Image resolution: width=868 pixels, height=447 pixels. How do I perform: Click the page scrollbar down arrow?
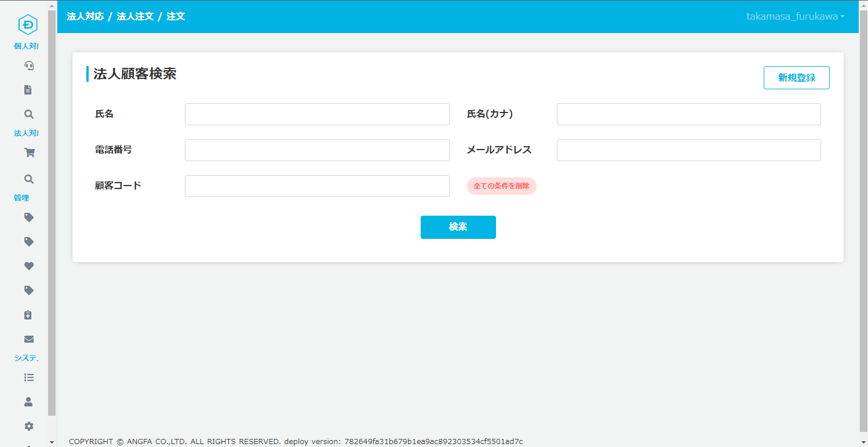pyautogui.click(x=863, y=442)
